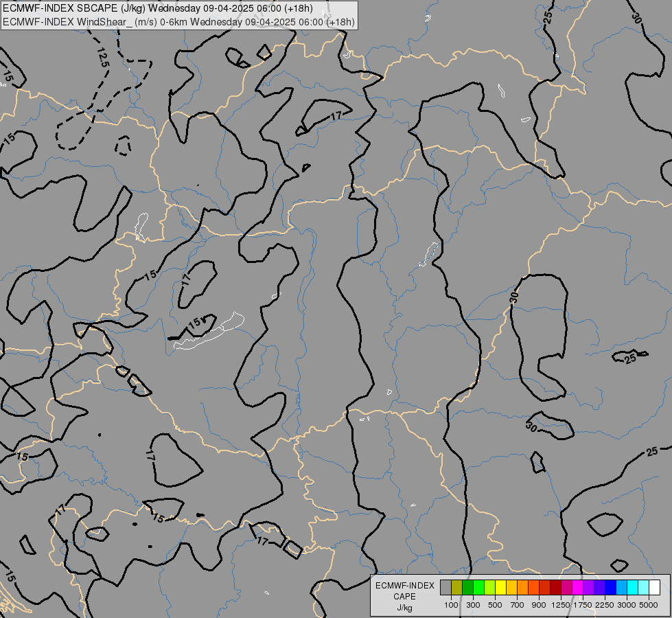Click the 5000 legend scale value
The image size is (672, 618).
tap(649, 605)
